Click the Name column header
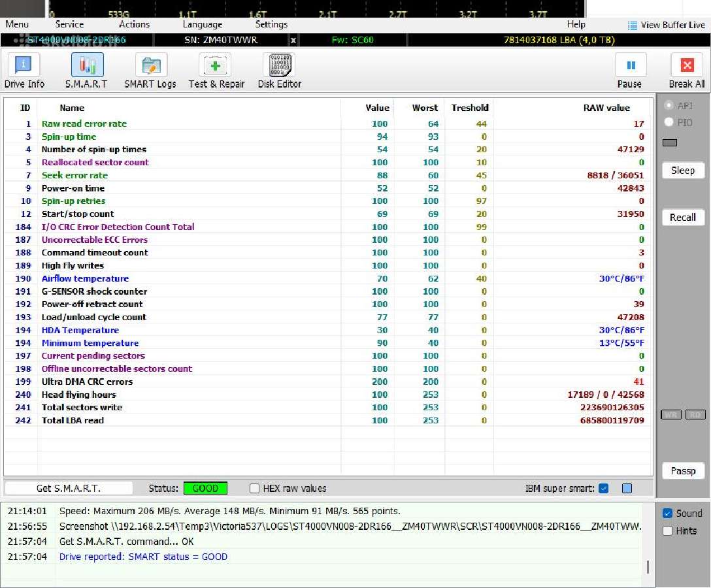This screenshot has height=588, width=711. coord(72,108)
